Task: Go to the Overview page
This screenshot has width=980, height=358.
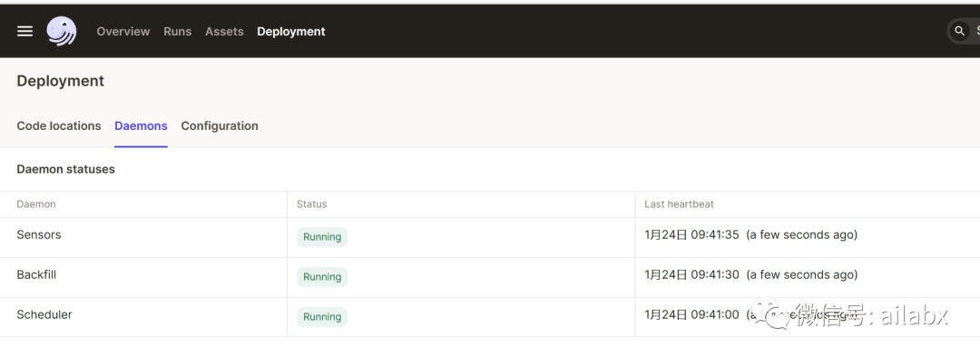Action: tap(123, 31)
